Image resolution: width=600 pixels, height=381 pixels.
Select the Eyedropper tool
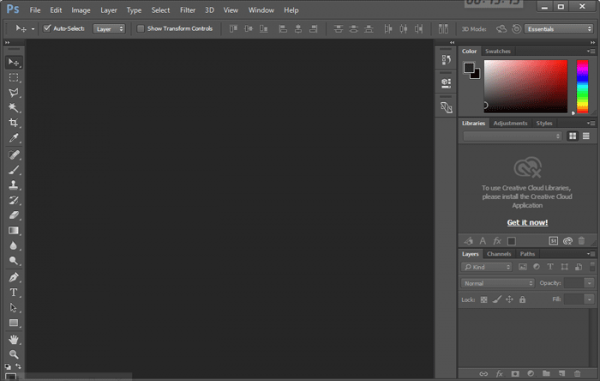[14, 138]
